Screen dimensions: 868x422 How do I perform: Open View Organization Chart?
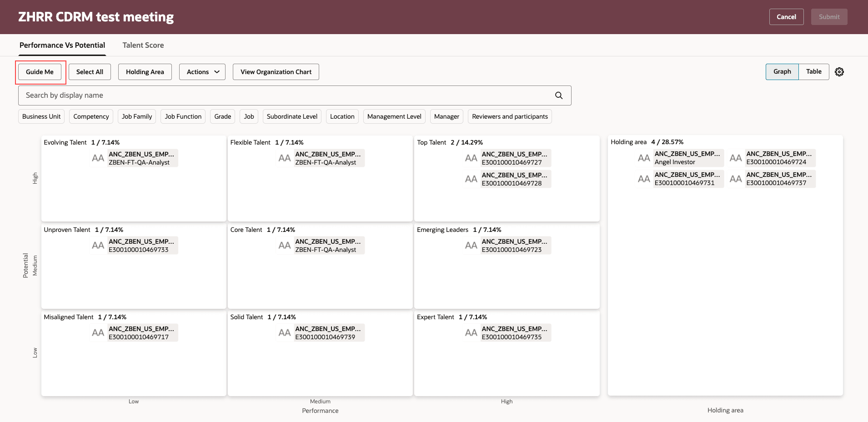tap(276, 71)
